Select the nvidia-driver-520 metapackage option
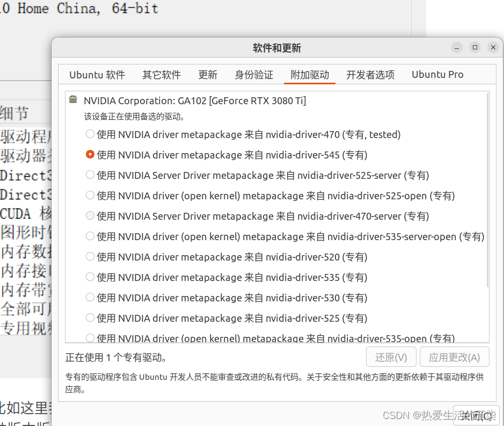 pos(90,256)
